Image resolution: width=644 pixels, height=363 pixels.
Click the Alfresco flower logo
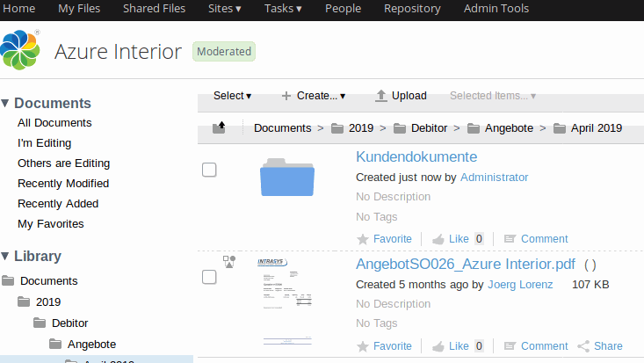point(20,50)
